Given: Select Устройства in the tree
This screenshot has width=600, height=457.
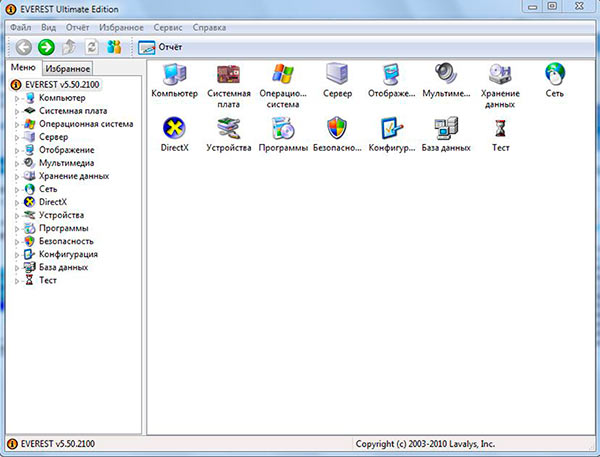Looking at the screenshot, I should pyautogui.click(x=61, y=215).
